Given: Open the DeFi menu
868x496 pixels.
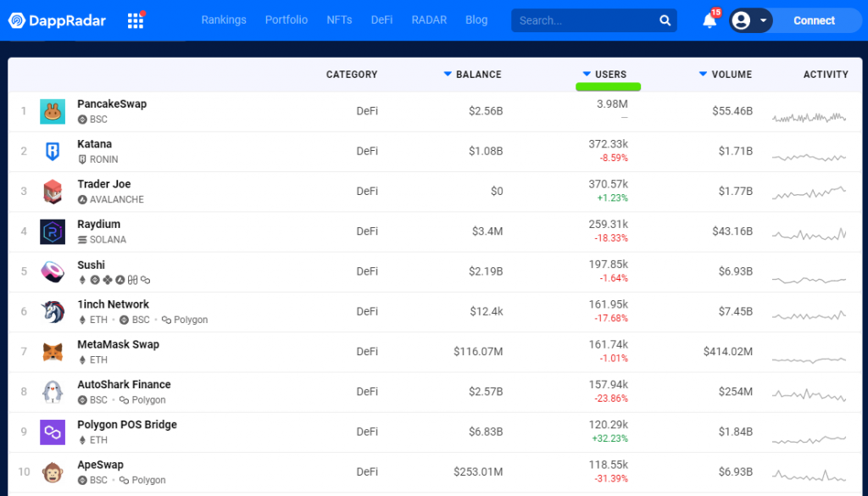Looking at the screenshot, I should 382,20.
